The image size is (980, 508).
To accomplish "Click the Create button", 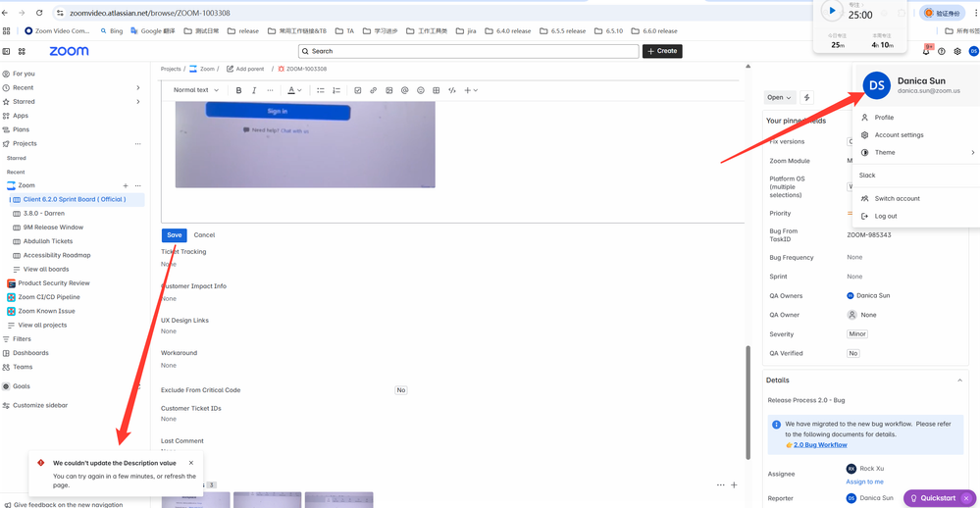I will pos(662,51).
